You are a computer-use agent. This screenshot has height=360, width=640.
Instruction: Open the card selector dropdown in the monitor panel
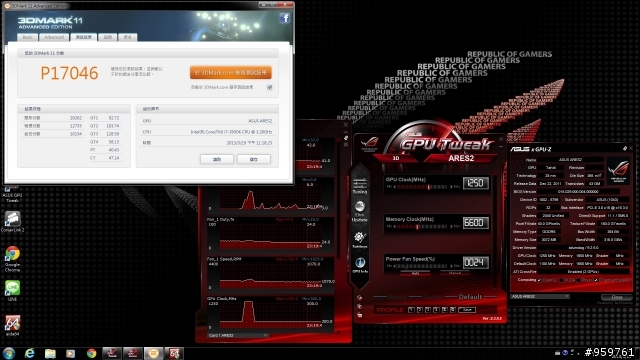pyautogui.click(x=238, y=336)
